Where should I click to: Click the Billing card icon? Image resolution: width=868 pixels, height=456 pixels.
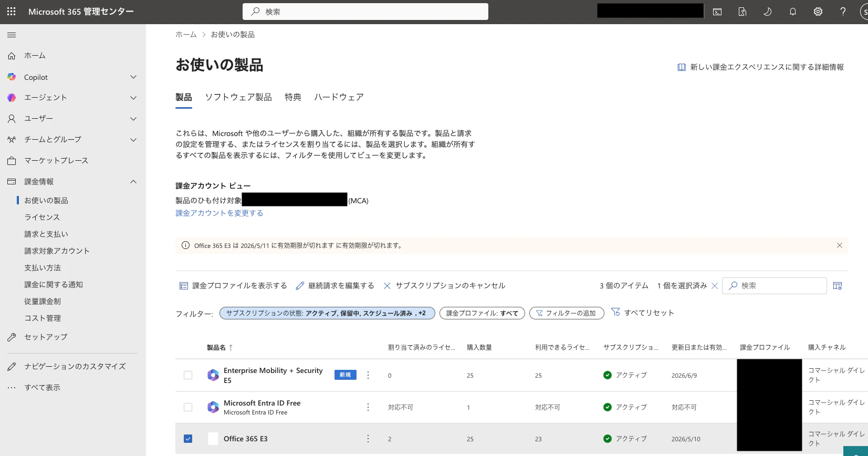coord(12,182)
